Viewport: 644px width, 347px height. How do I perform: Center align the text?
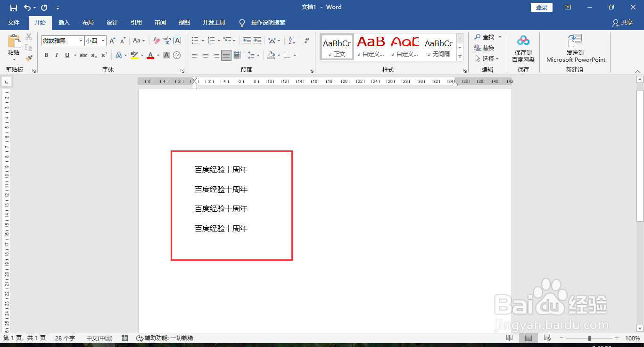pyautogui.click(x=206, y=55)
